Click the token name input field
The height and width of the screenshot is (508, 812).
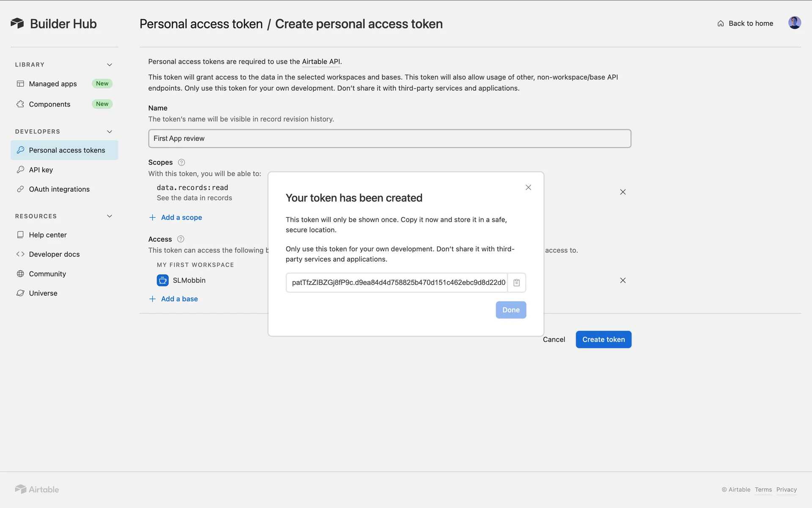(x=389, y=139)
